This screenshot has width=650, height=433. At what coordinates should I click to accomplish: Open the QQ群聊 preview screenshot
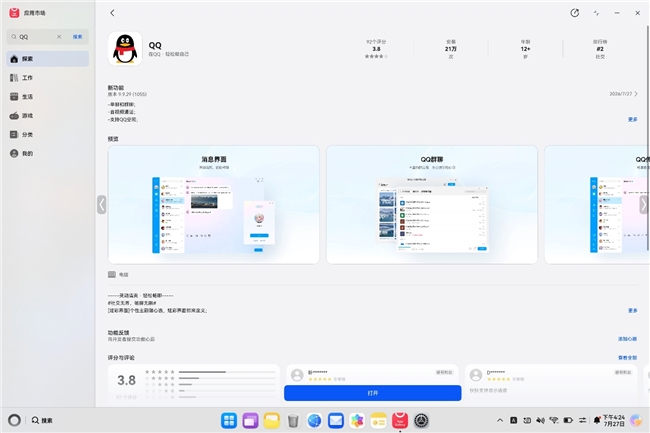[432, 205]
